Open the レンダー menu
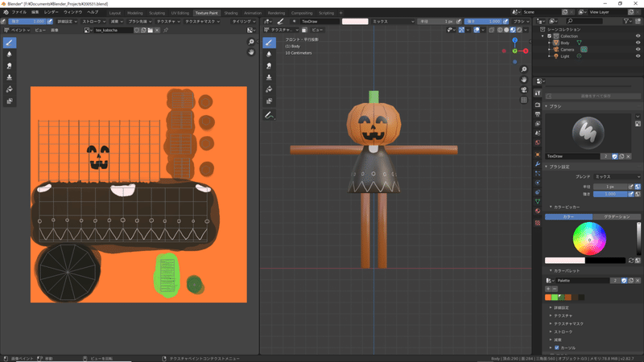This screenshot has height=362, width=644. click(x=52, y=13)
